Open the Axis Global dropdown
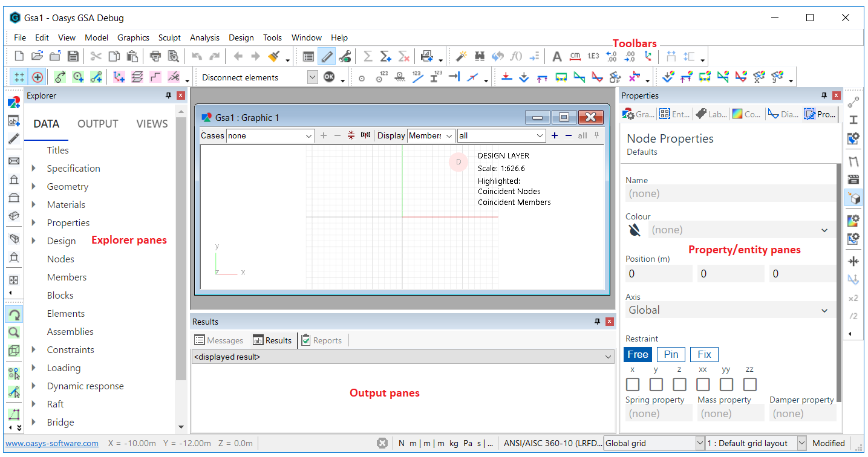The width and height of the screenshot is (868, 457). (x=824, y=310)
